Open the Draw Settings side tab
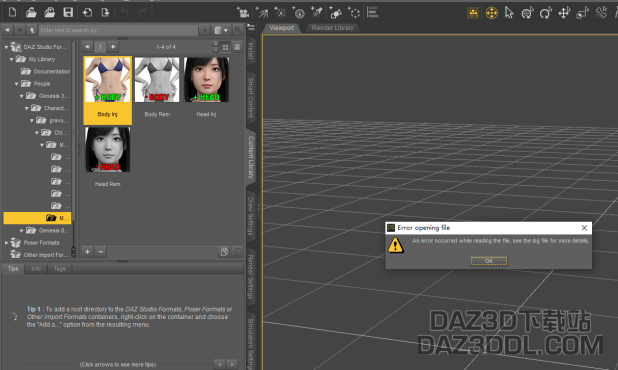The width and height of the screenshot is (618, 370). [251, 216]
